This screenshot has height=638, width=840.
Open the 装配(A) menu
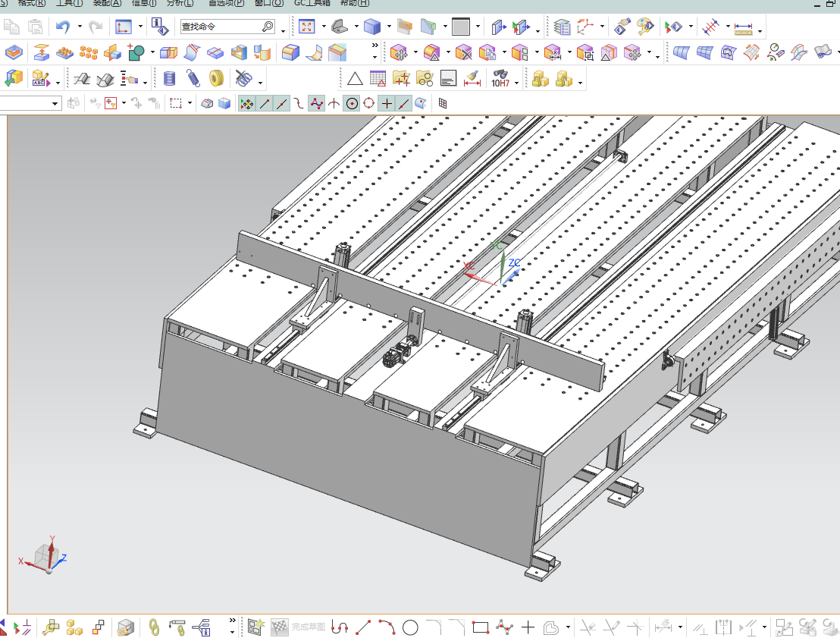coord(107,3)
